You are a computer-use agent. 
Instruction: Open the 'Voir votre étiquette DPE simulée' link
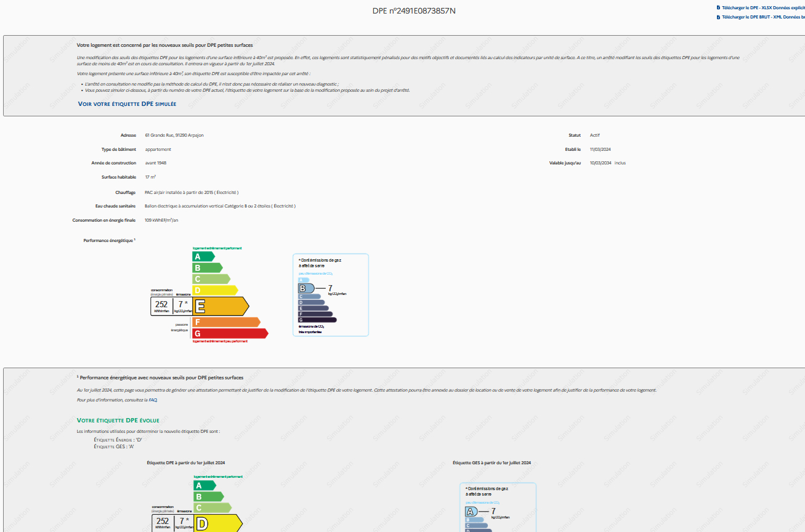[x=127, y=104]
